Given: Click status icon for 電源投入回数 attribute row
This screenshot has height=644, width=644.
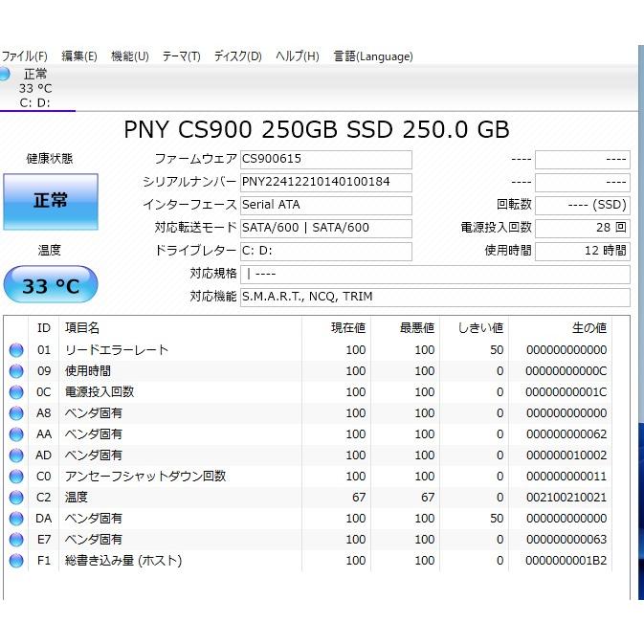Looking at the screenshot, I should (16, 392).
